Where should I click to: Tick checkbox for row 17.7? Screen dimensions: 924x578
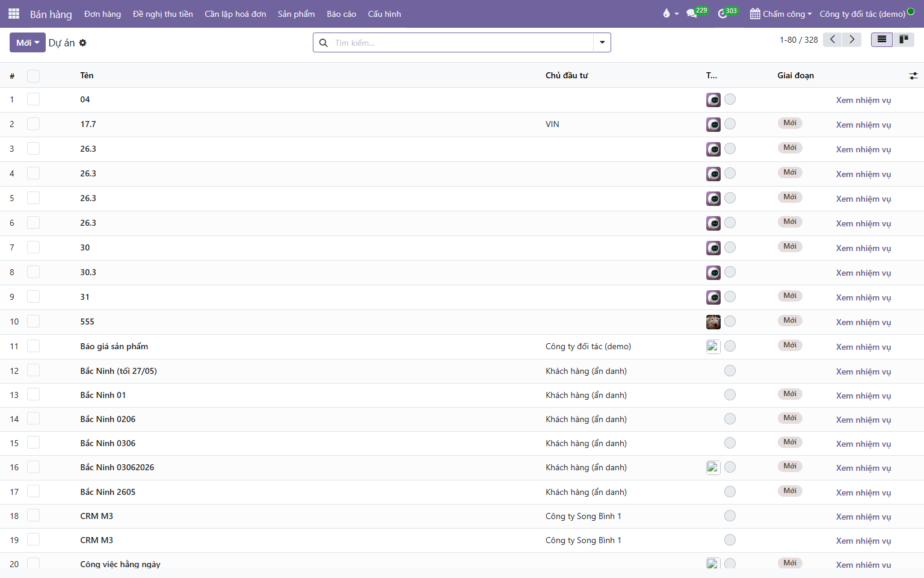coord(33,124)
